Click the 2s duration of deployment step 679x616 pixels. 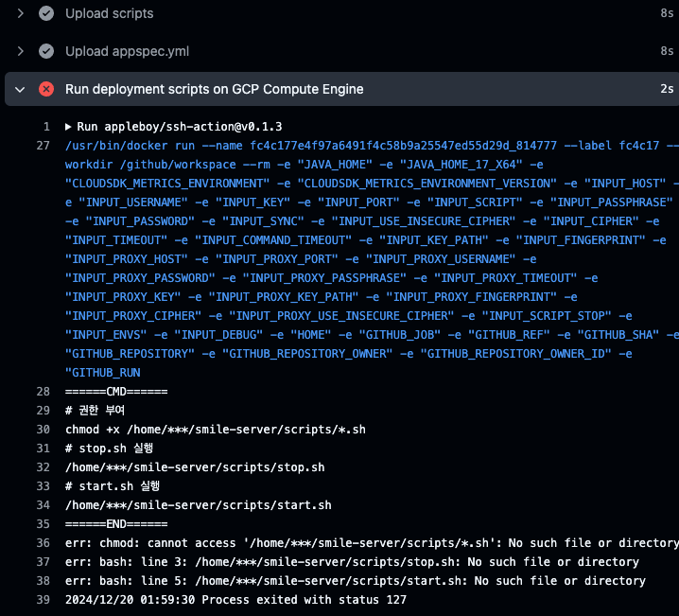click(x=667, y=89)
